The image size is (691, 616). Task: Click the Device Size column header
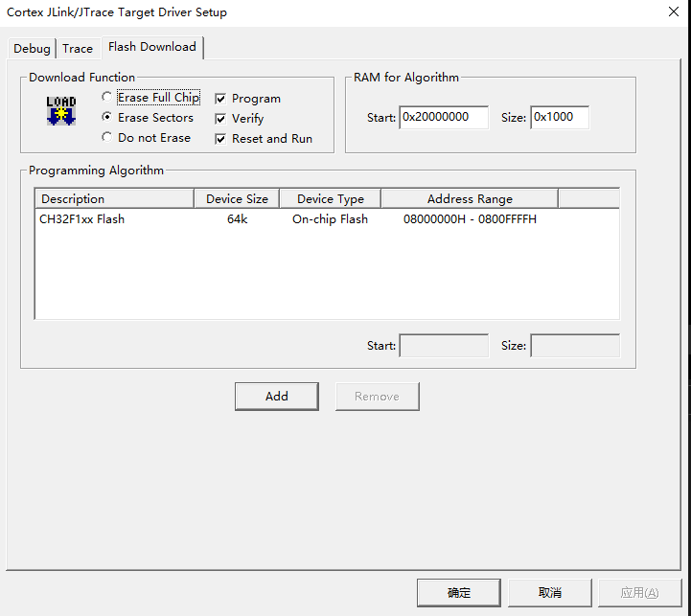click(x=237, y=198)
